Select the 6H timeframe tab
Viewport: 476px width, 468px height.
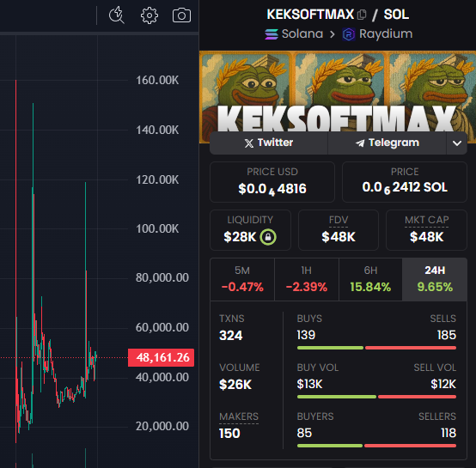click(x=370, y=279)
